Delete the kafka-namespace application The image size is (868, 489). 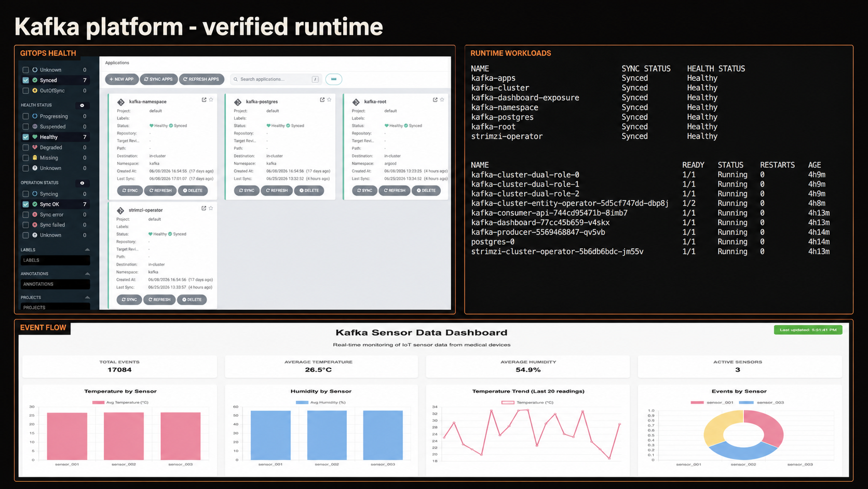point(193,191)
